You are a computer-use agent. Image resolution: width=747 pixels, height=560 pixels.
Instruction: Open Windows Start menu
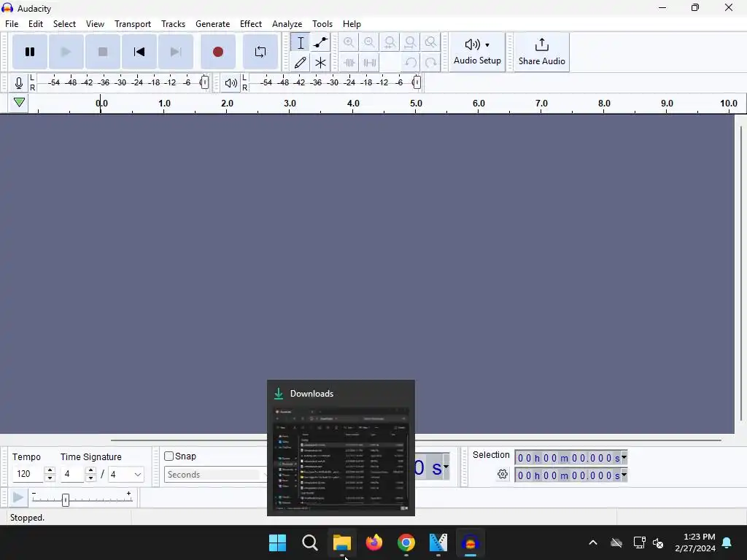pos(277,542)
